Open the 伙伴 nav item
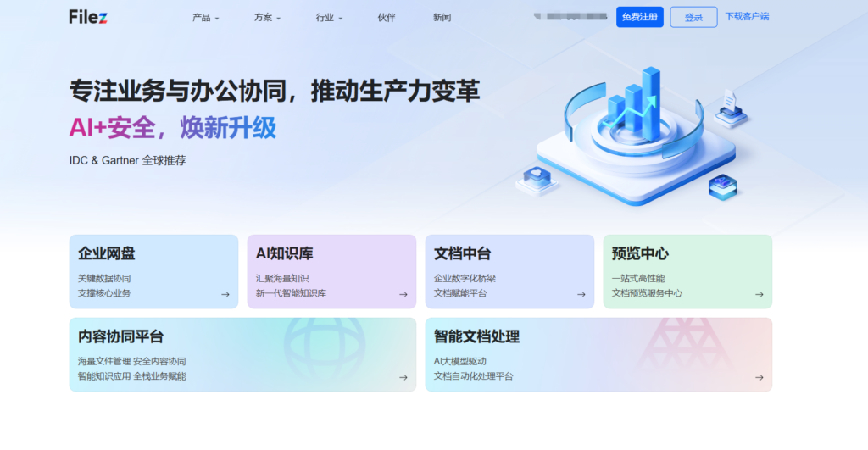 click(387, 18)
